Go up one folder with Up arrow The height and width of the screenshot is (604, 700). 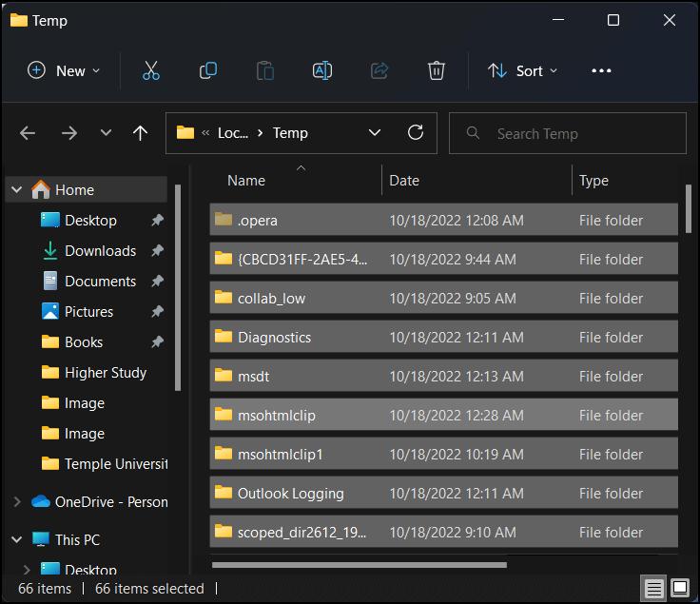click(x=141, y=133)
